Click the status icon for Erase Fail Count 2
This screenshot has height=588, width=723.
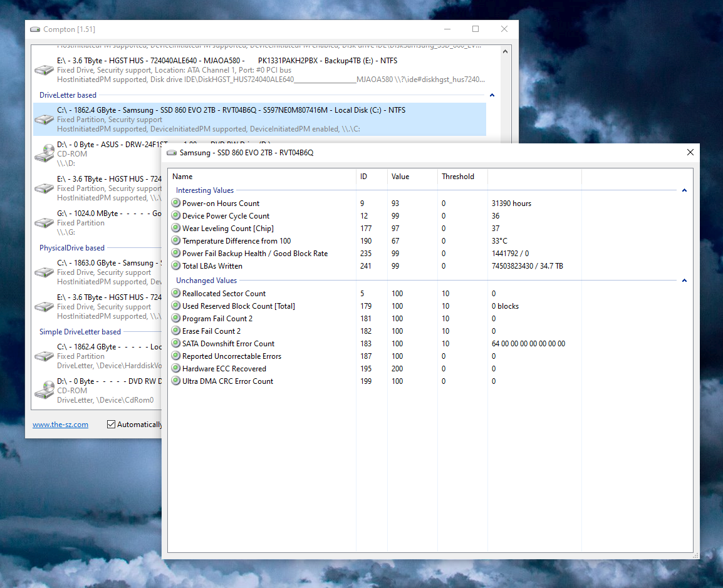point(175,331)
